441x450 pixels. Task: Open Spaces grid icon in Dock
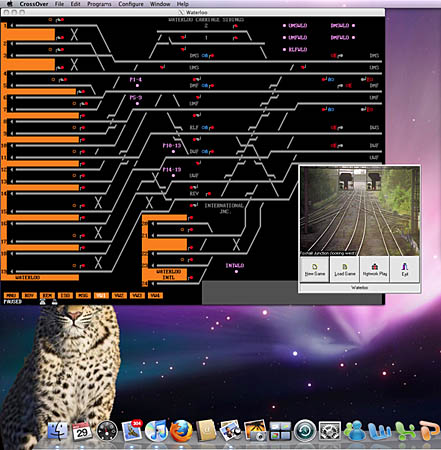280,431
